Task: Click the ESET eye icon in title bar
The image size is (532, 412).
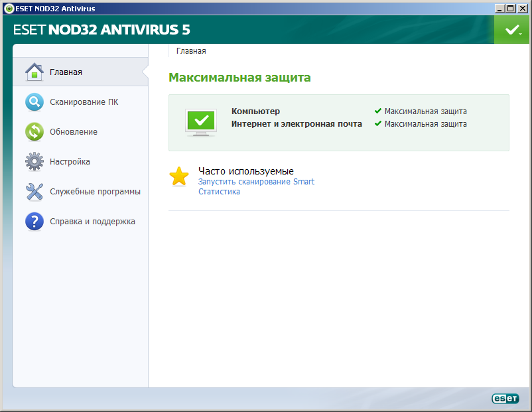Action: click(9, 9)
